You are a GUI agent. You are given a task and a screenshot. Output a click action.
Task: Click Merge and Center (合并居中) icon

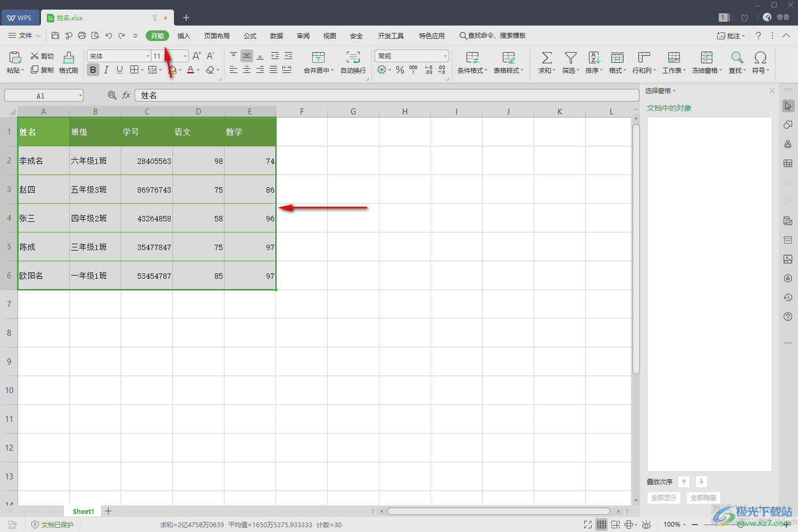[x=318, y=57]
